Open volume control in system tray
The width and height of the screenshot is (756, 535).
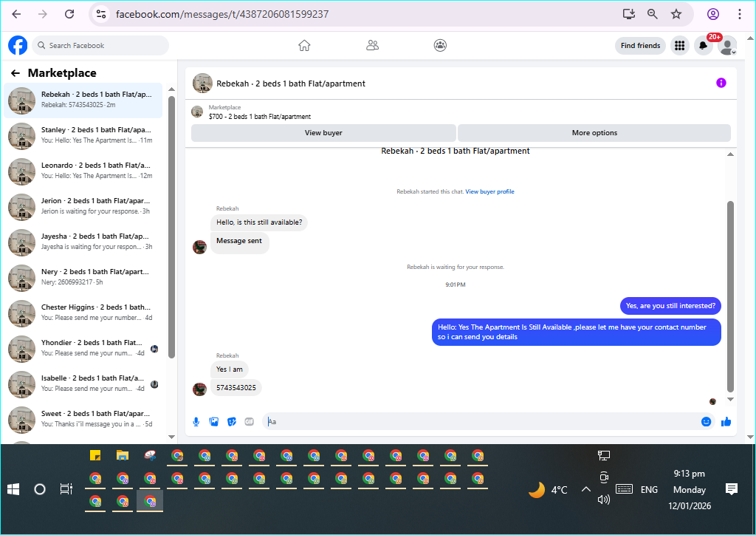point(604,500)
